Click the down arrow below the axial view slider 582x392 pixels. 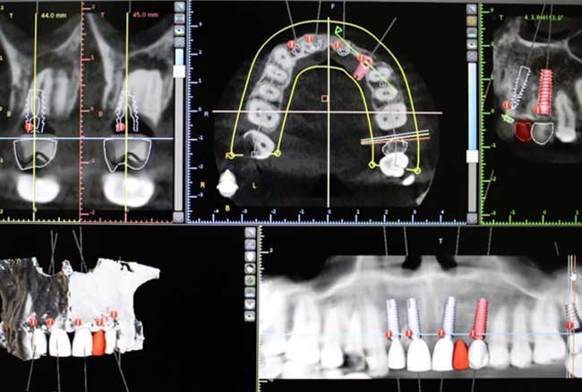[x=472, y=218]
